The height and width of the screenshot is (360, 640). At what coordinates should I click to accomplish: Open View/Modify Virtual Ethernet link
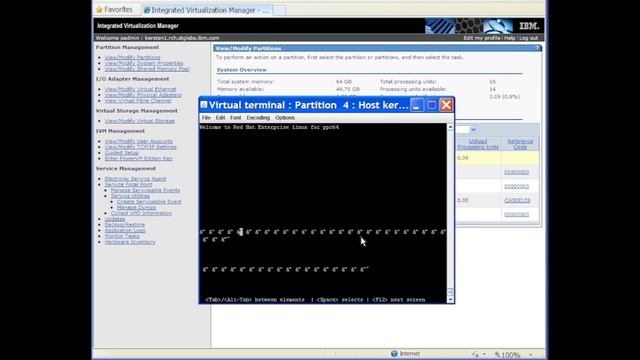[140, 89]
